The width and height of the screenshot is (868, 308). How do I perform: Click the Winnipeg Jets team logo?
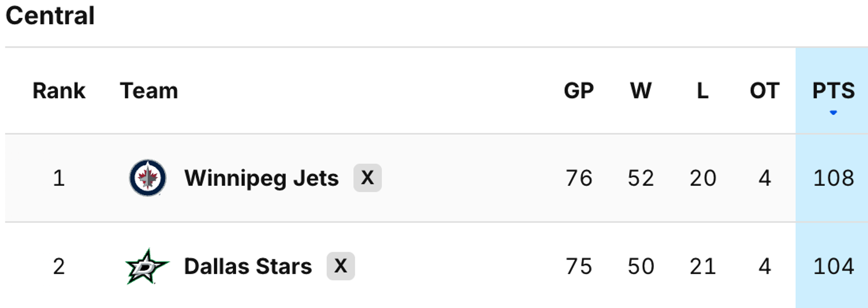148,178
